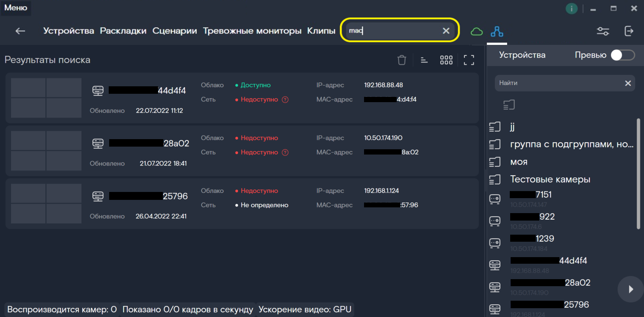Image resolution: width=644 pixels, height=317 pixels.
Task: Click camera icon beside device 1239
Action: pyautogui.click(x=495, y=243)
